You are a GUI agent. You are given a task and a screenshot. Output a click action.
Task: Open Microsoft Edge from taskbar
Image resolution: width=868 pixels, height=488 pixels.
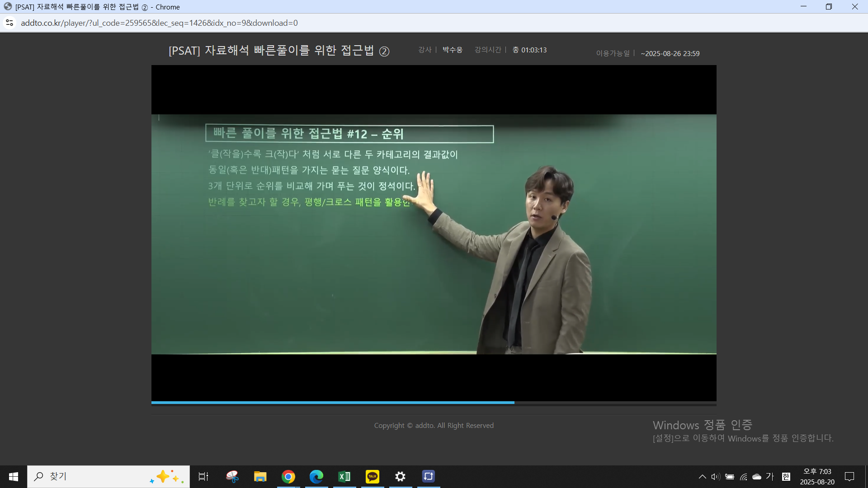click(316, 477)
